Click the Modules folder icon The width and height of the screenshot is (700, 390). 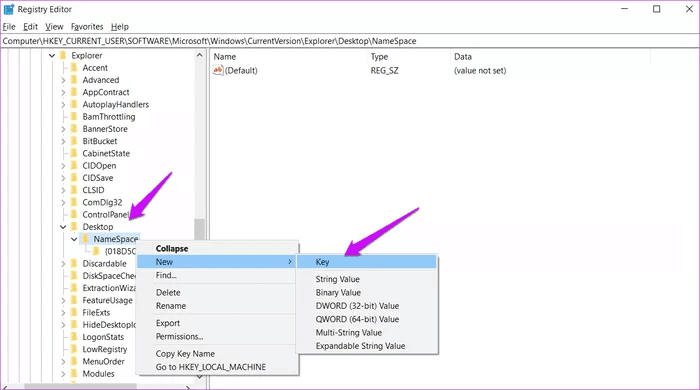[74, 373]
